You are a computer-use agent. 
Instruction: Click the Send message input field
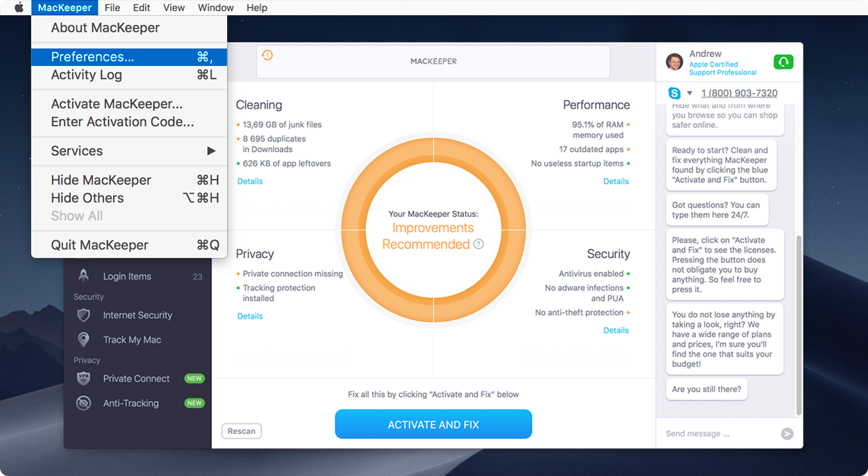(719, 434)
